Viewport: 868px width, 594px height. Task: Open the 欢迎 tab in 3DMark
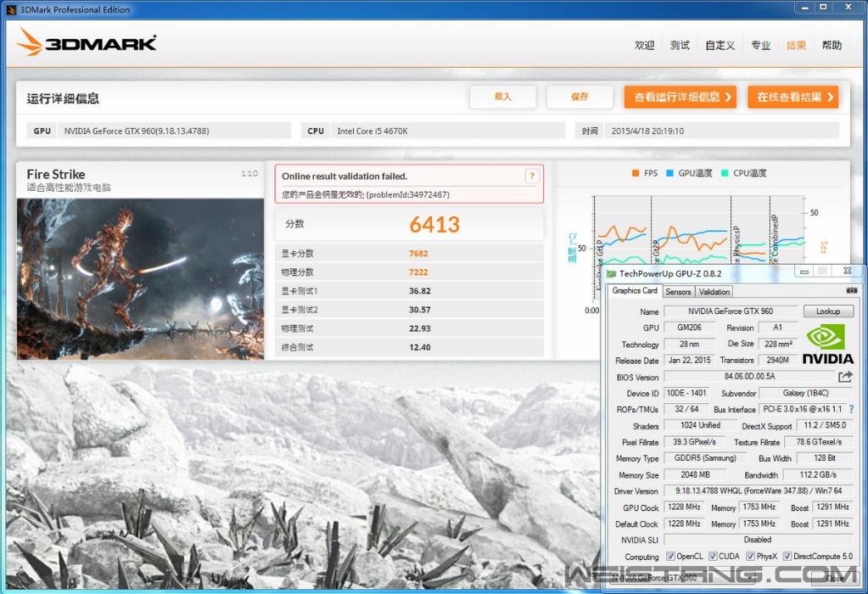644,45
